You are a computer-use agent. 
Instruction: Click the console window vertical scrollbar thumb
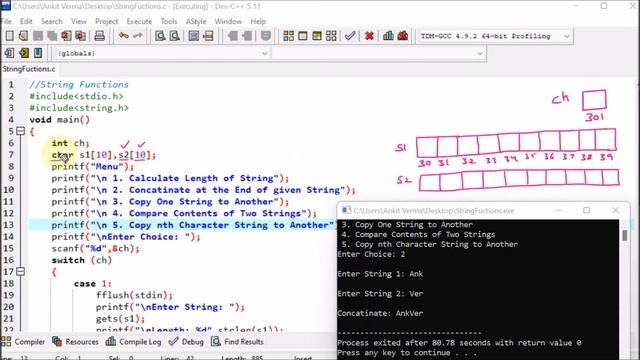[624, 236]
